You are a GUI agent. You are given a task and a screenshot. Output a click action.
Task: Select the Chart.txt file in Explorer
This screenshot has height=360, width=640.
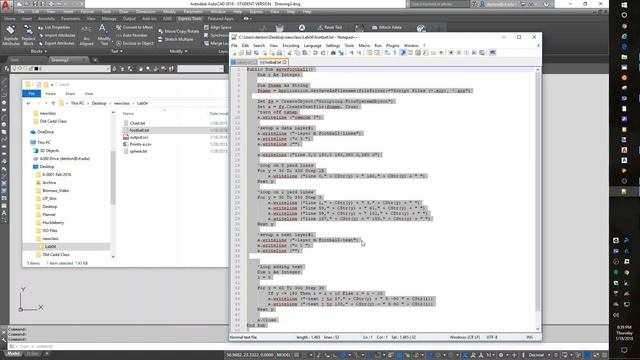(137, 123)
